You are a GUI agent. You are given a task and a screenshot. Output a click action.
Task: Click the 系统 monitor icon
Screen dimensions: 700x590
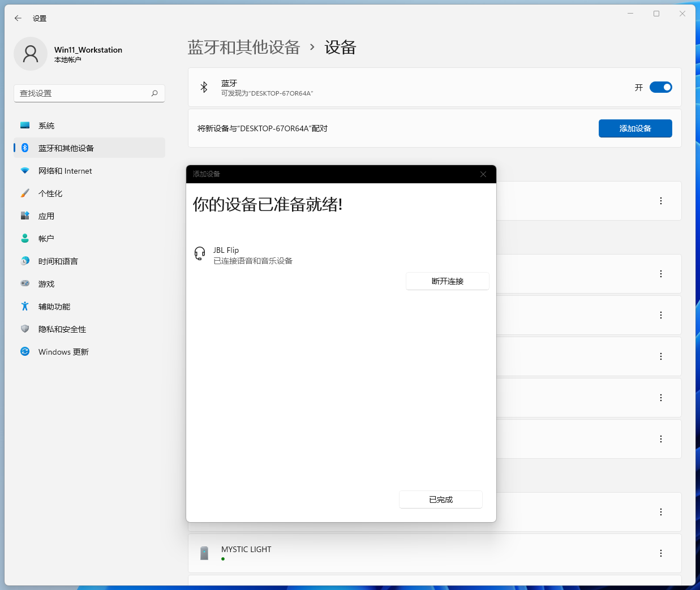tap(25, 126)
